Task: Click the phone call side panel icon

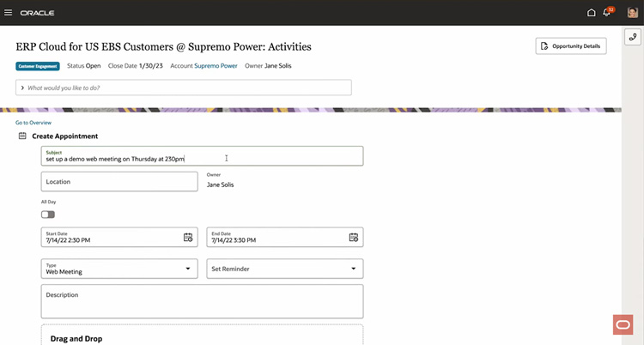Action: point(633,37)
